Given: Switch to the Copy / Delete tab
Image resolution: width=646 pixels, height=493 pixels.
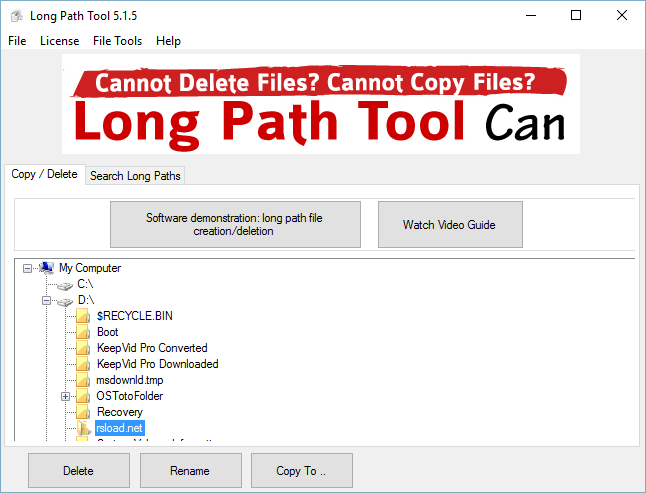Looking at the screenshot, I should 44,174.
